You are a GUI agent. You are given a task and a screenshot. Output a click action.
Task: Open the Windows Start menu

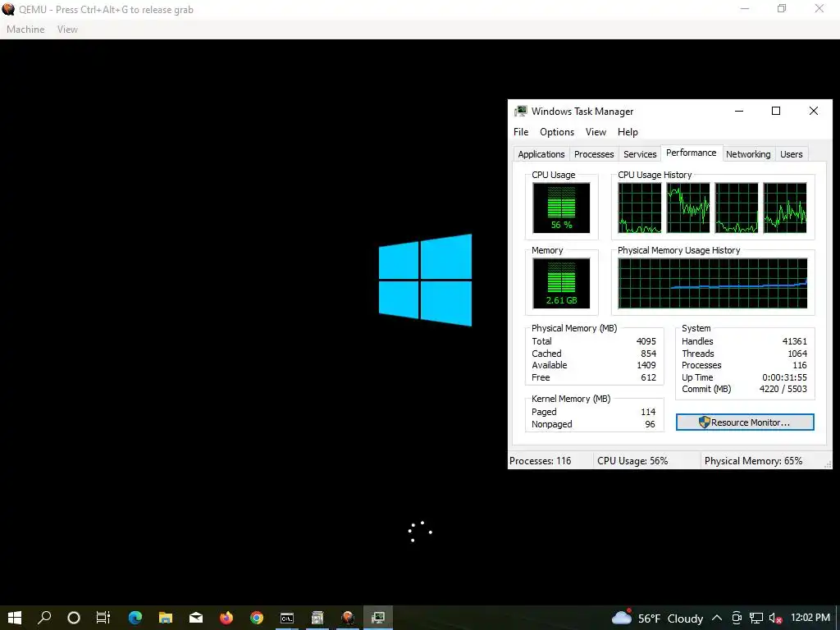[15, 618]
